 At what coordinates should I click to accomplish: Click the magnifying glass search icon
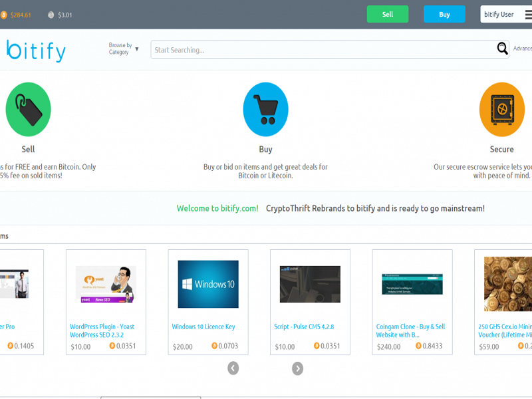[x=503, y=49]
